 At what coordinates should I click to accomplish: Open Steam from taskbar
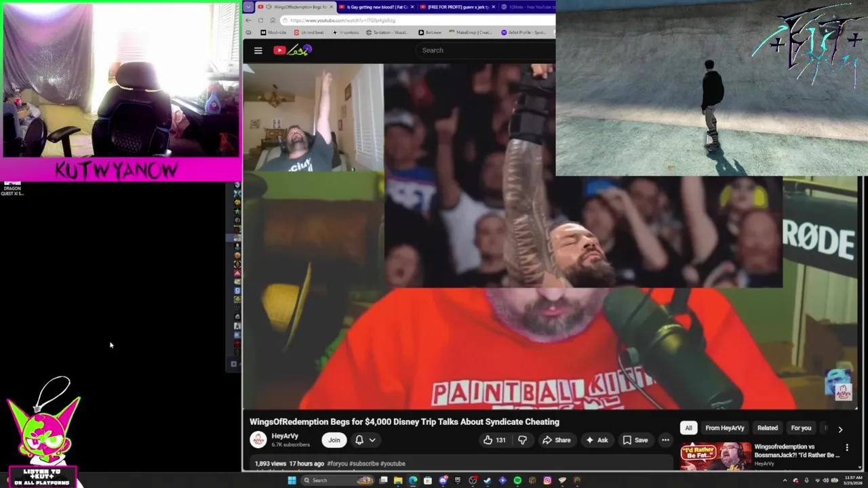488,481
